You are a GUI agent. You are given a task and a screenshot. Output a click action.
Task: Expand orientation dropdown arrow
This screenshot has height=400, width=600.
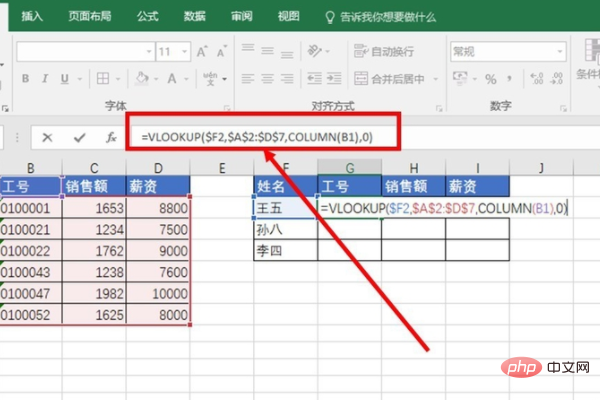pyautogui.click(x=328, y=51)
